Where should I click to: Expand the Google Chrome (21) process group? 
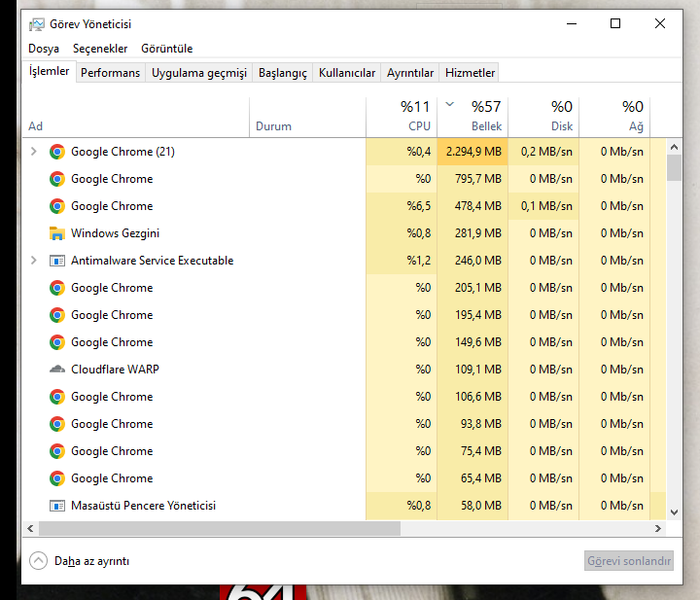click(33, 152)
